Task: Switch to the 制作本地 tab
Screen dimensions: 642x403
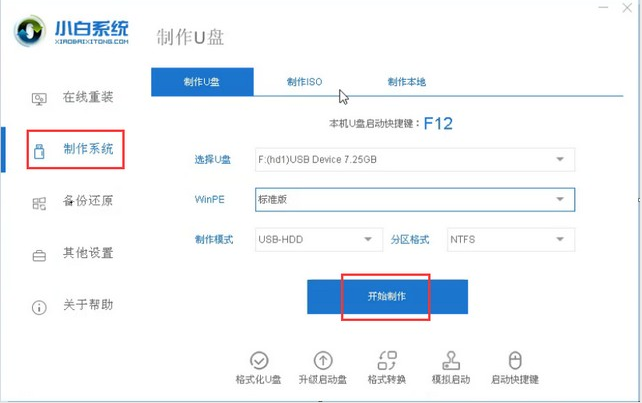Action: [406, 82]
